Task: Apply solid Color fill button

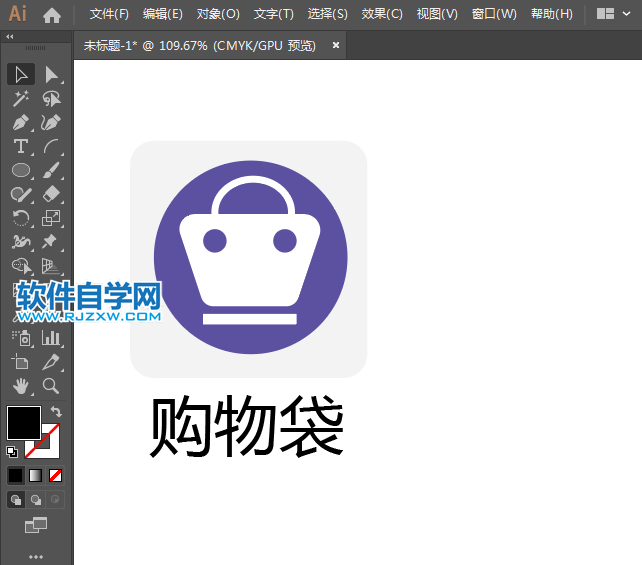Action: (x=16, y=475)
